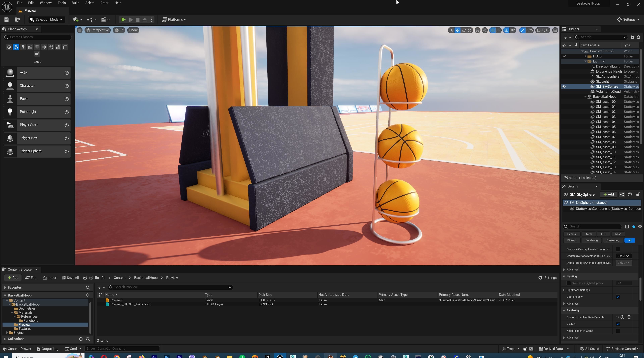Expand the Lightmass Settings section
The width and height of the screenshot is (644, 358).
tap(564, 290)
